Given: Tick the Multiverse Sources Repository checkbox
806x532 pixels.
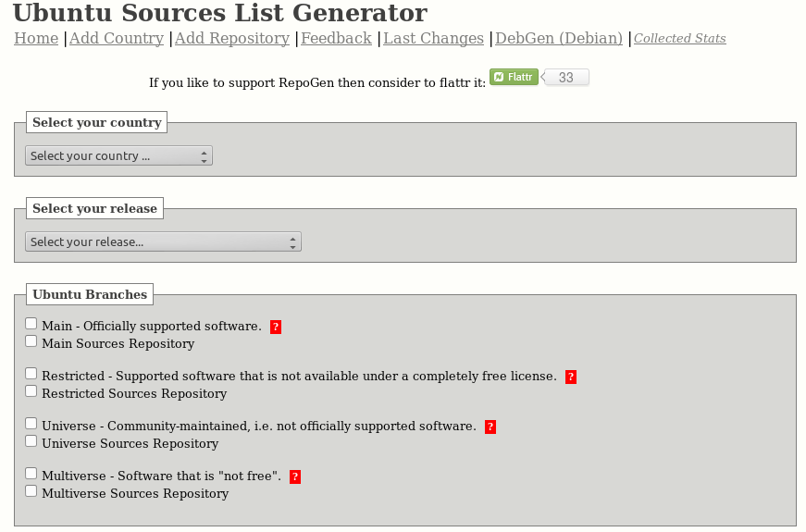Looking at the screenshot, I should (x=31, y=491).
